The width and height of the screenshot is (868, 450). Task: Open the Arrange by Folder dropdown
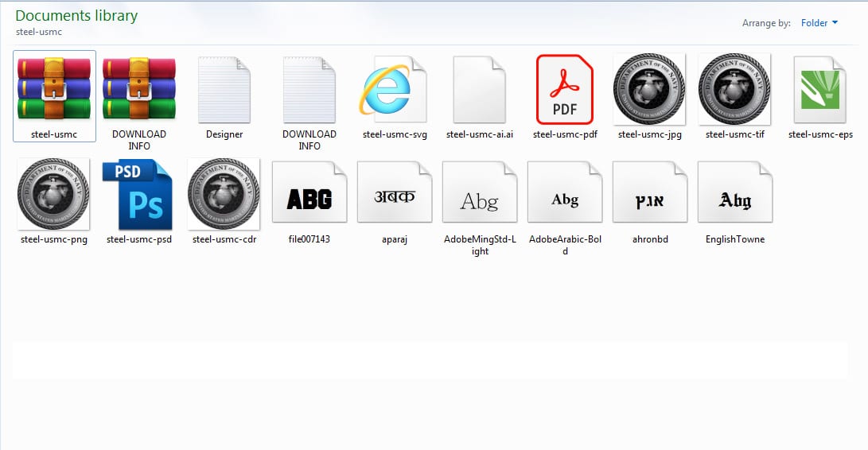pos(819,23)
